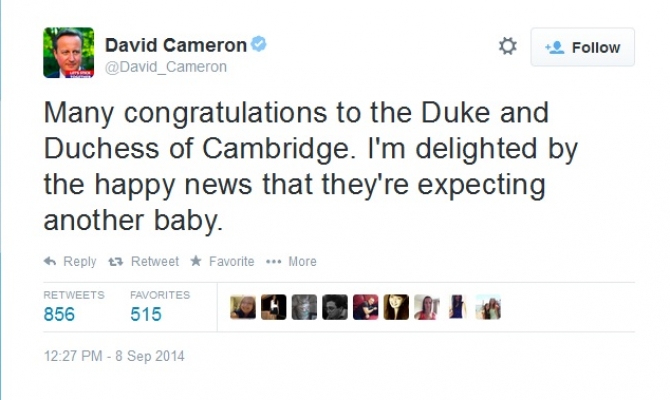
Task: Open the last avatar in the favoriters row
Action: click(488, 307)
